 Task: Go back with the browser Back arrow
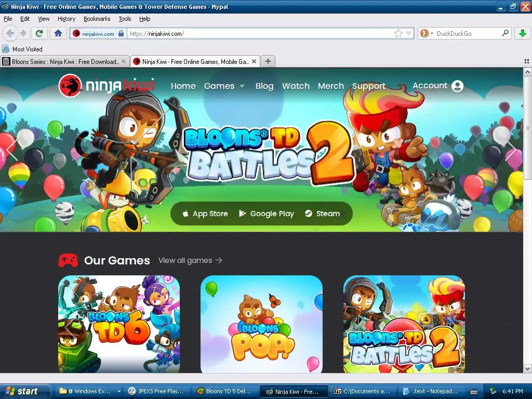pyautogui.click(x=10, y=33)
